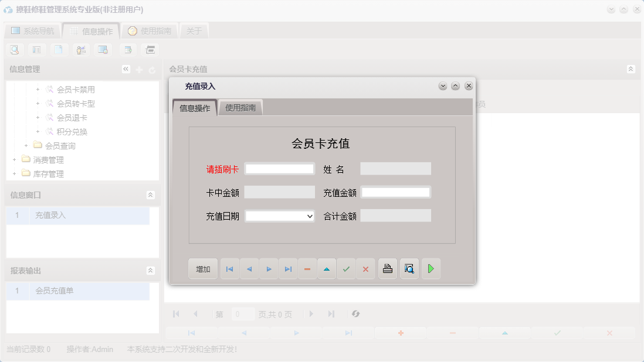The height and width of the screenshot is (362, 644).
Task: Cancel the record with the red X icon
Action: coord(365,269)
